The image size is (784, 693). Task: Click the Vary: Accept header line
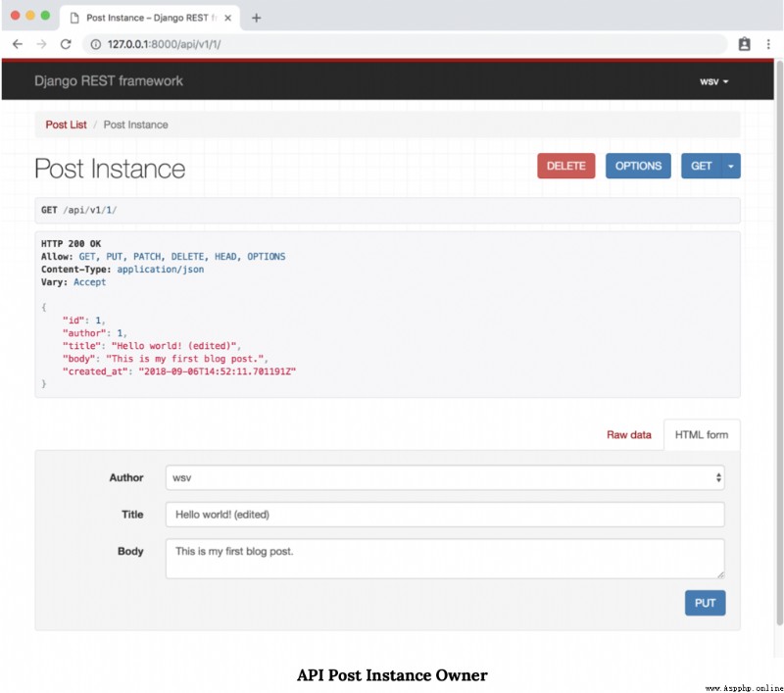(x=73, y=282)
